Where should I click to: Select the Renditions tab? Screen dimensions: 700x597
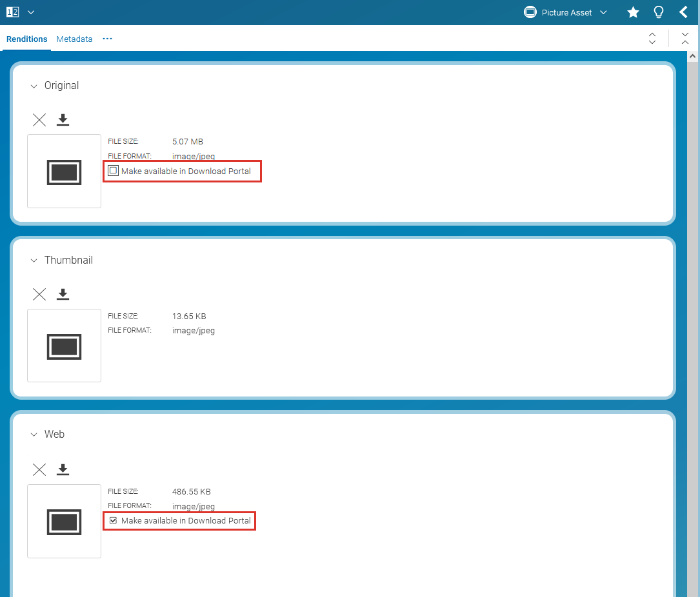pyautogui.click(x=27, y=39)
